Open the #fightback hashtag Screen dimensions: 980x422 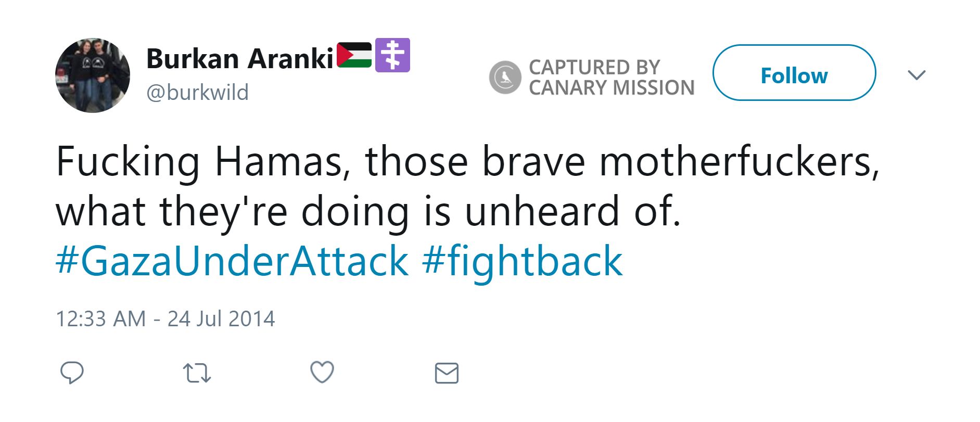[x=522, y=261]
